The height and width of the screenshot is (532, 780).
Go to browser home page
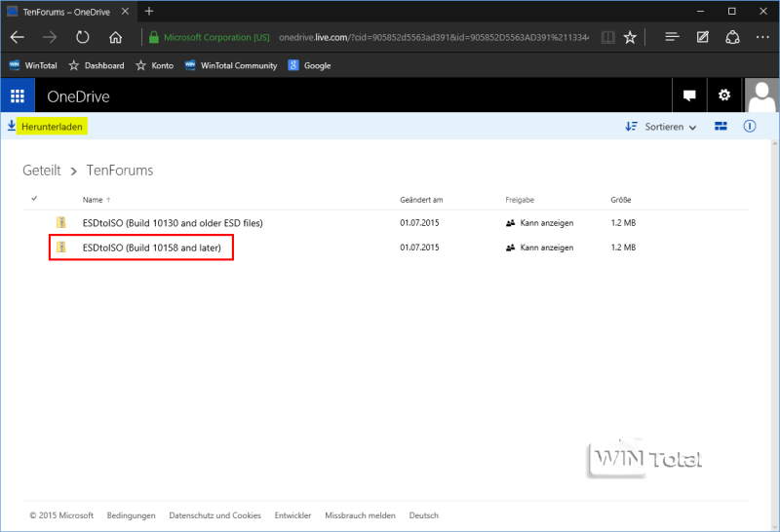(115, 37)
